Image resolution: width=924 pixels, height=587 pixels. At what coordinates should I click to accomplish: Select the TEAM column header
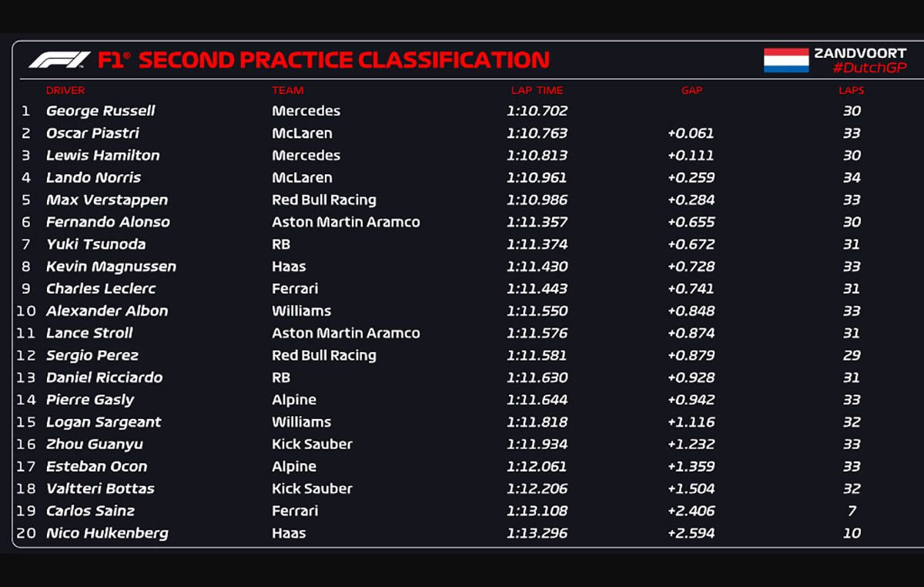point(287,90)
